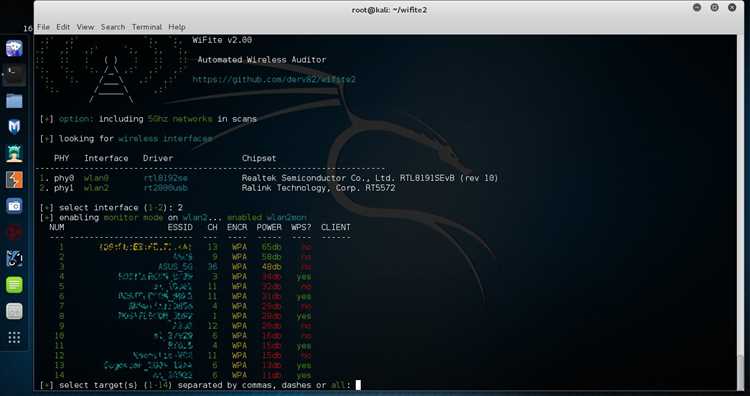Viewport: 750px width, 396px height.
Task: Click the '32db' power value
Action: coord(271,287)
